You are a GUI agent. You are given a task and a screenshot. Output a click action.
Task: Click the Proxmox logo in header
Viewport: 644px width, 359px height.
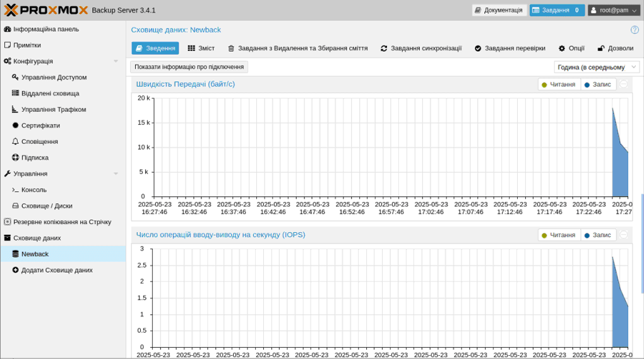point(45,10)
